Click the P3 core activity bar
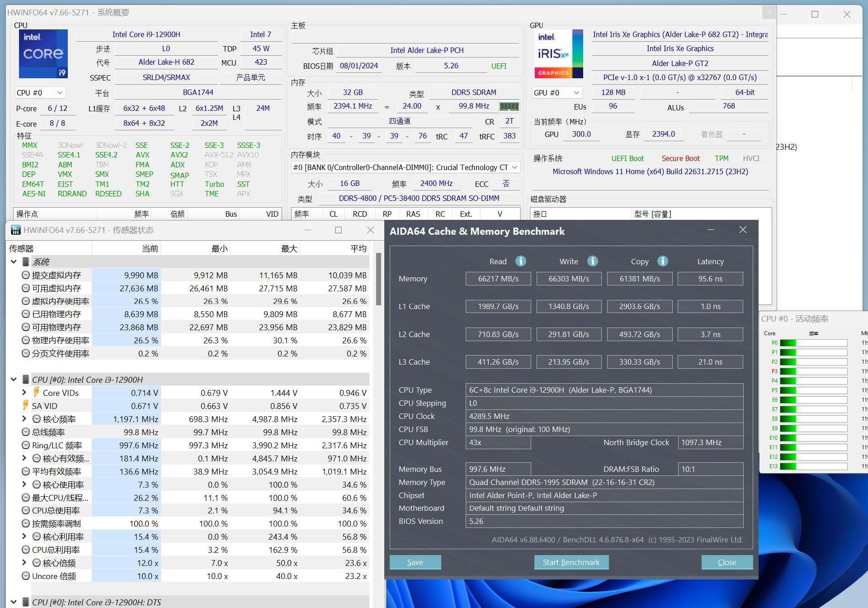Screen dimensions: 868x608 [x=813, y=371]
